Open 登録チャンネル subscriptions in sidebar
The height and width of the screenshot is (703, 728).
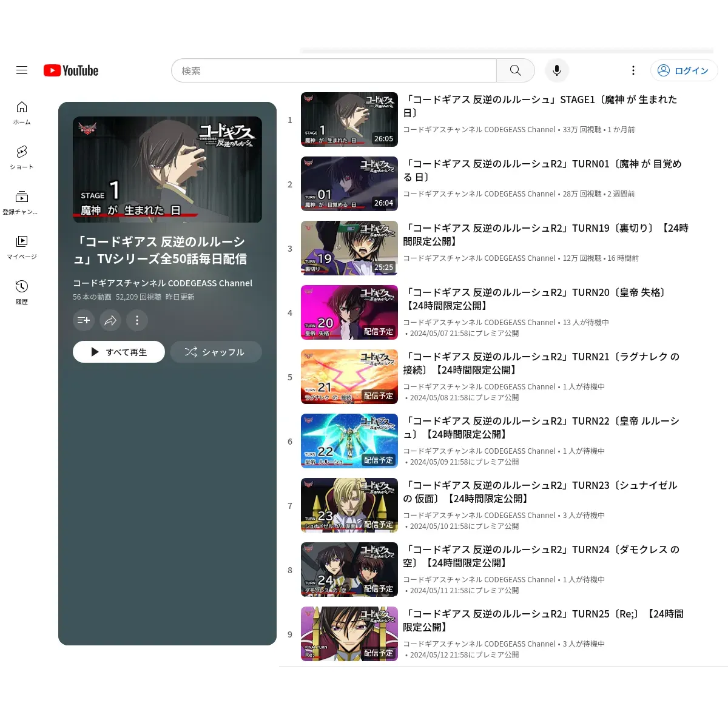pyautogui.click(x=22, y=203)
